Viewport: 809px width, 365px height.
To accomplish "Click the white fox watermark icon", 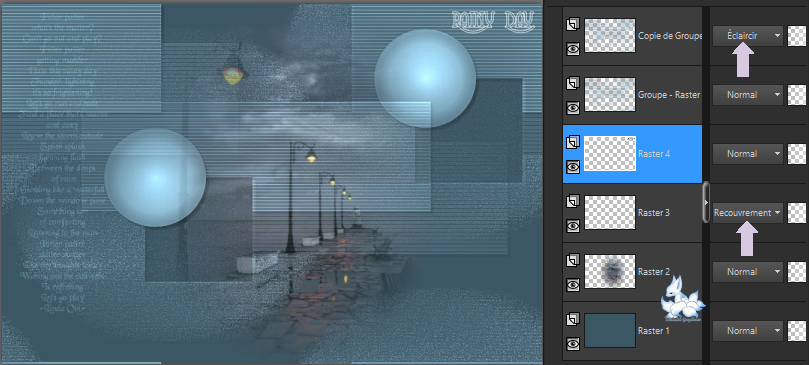I will tap(683, 298).
